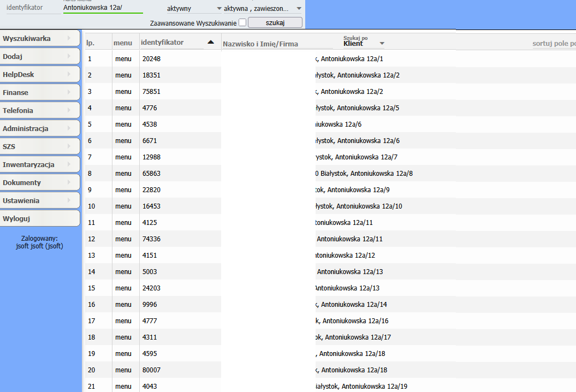Click the identyfikator column sort arrow

(211, 42)
